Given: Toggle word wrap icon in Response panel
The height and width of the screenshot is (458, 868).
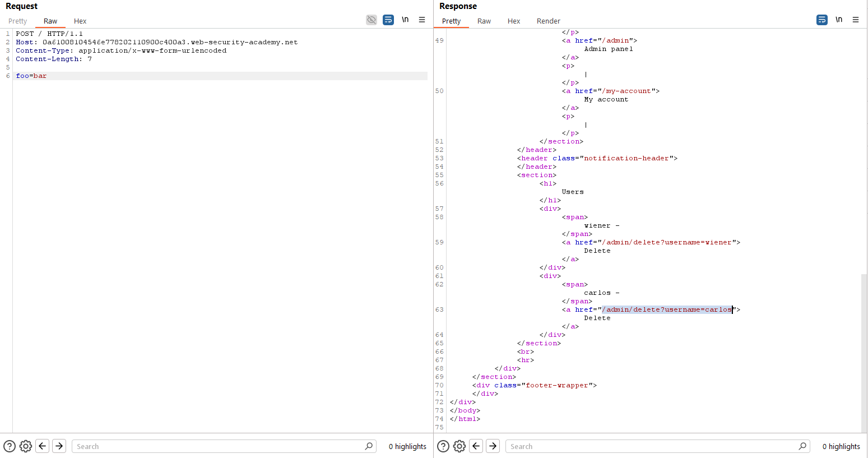Looking at the screenshot, I should pyautogui.click(x=822, y=20).
